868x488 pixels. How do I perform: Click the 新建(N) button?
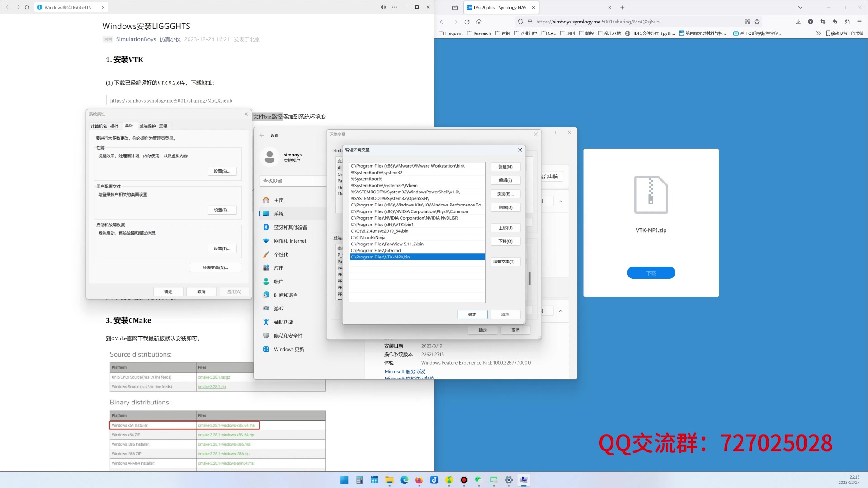(505, 167)
